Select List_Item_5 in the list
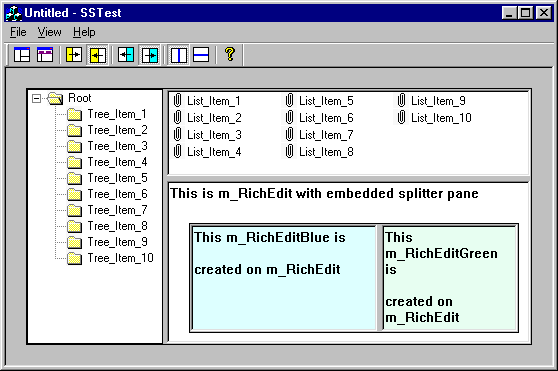The width and height of the screenshot is (558, 371). pos(326,101)
